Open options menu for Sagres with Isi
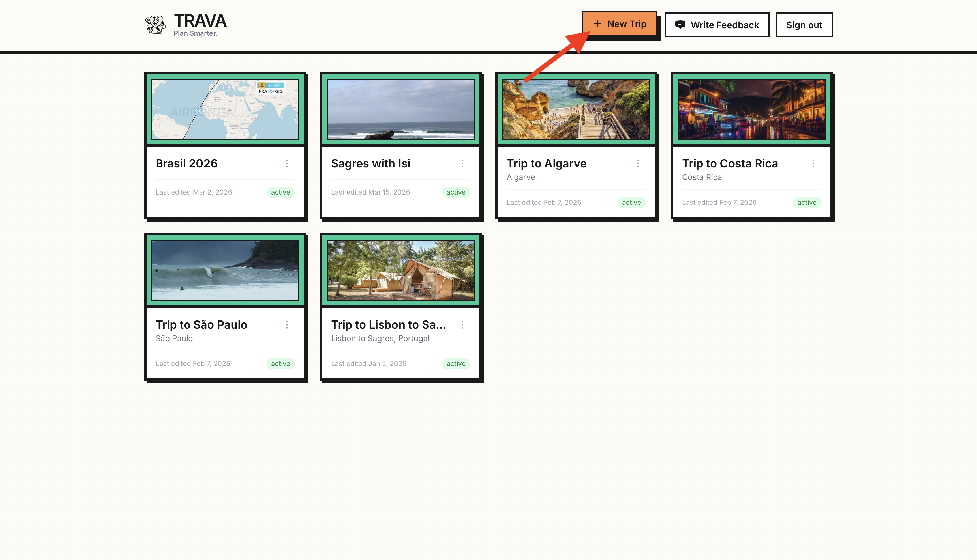This screenshot has width=977, height=560. (x=462, y=163)
